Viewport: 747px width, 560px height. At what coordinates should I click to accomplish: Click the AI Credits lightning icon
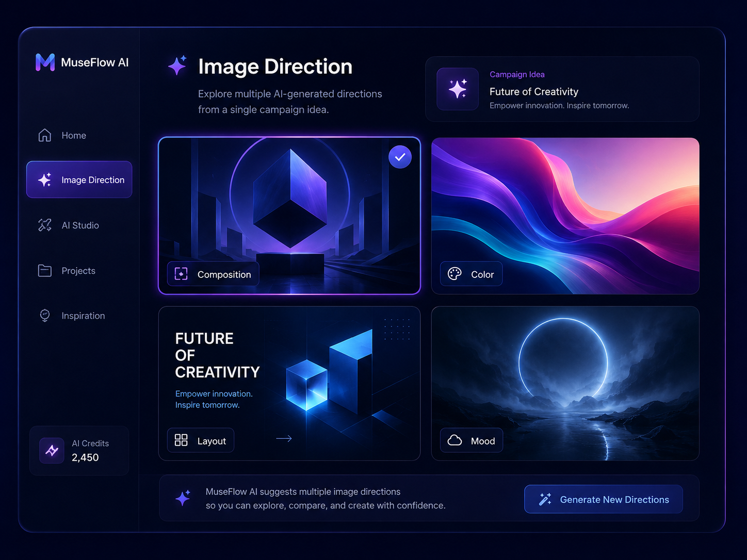click(x=52, y=450)
